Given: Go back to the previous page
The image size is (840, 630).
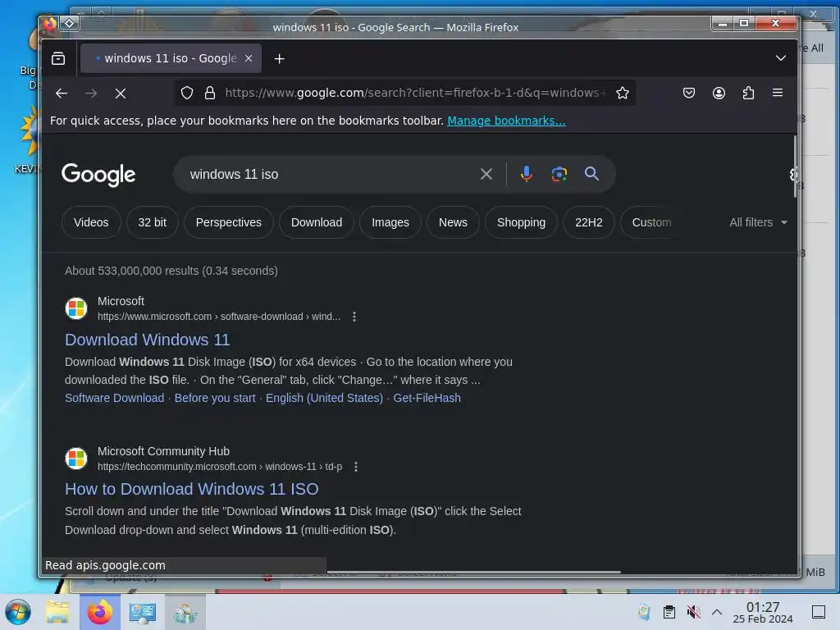Looking at the screenshot, I should 61,94.
